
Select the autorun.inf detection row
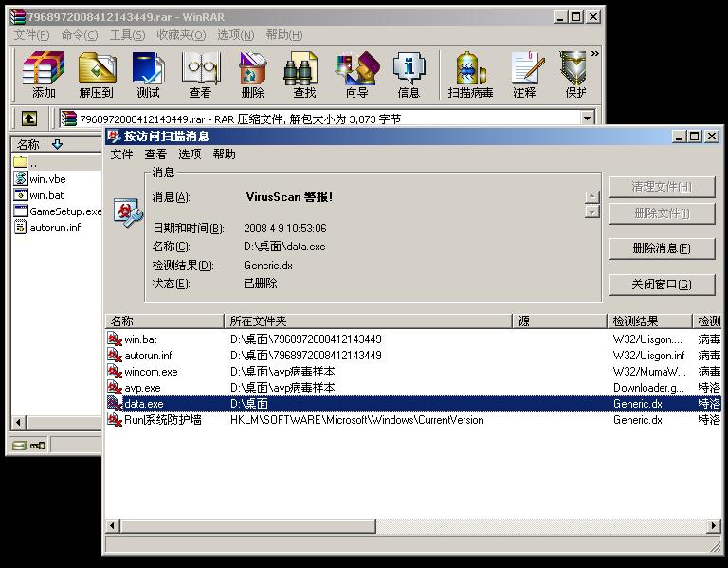coord(413,356)
